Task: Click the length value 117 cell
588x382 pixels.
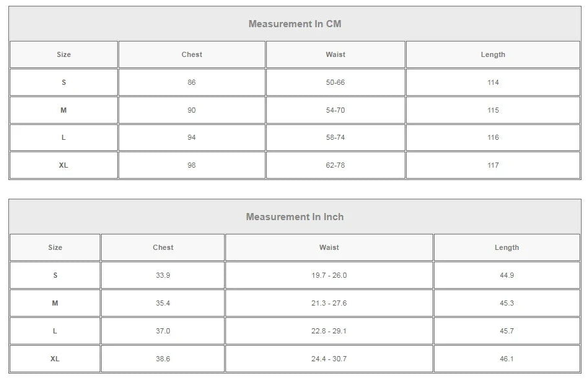Action: 493,165
